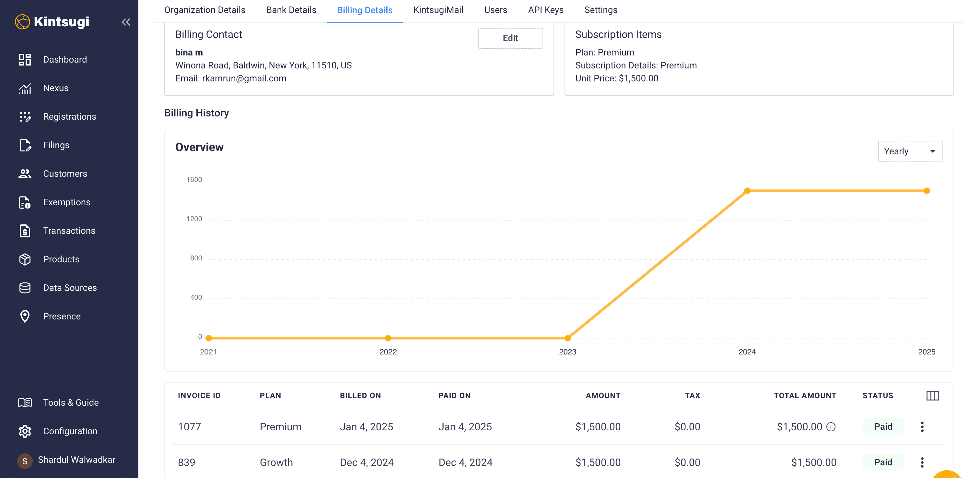Open actions menu for invoice 1077
Image resolution: width=980 pixels, height=478 pixels.
[x=922, y=427]
